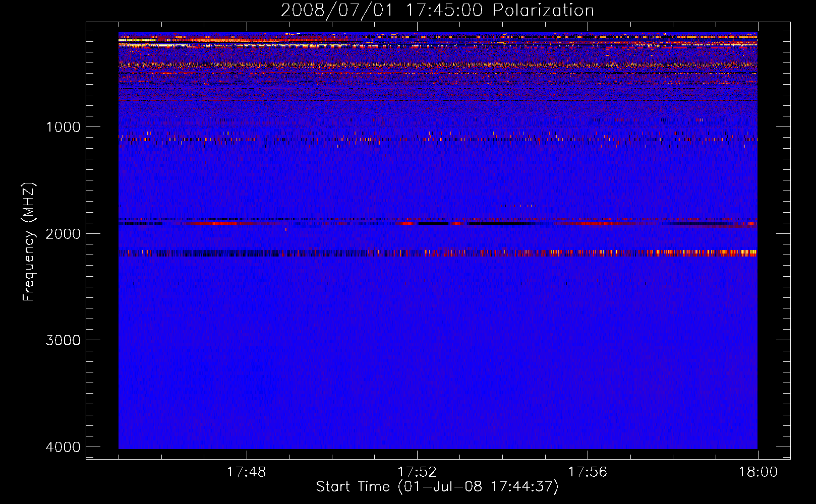Click the 17:48 time tick label

(x=246, y=472)
